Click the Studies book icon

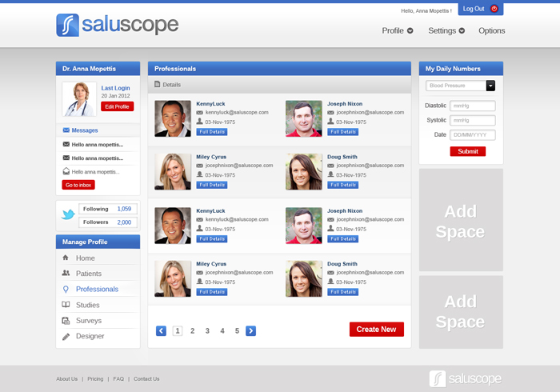pos(66,305)
